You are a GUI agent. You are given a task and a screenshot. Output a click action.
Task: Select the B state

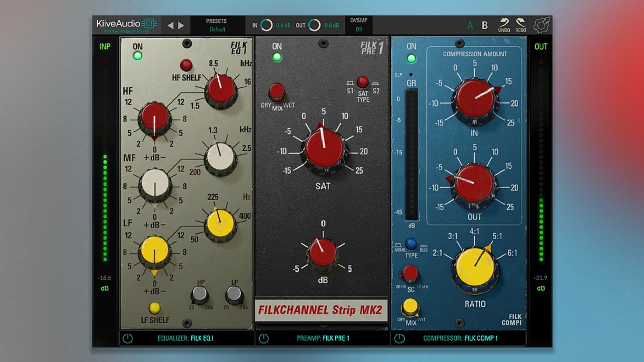click(485, 25)
